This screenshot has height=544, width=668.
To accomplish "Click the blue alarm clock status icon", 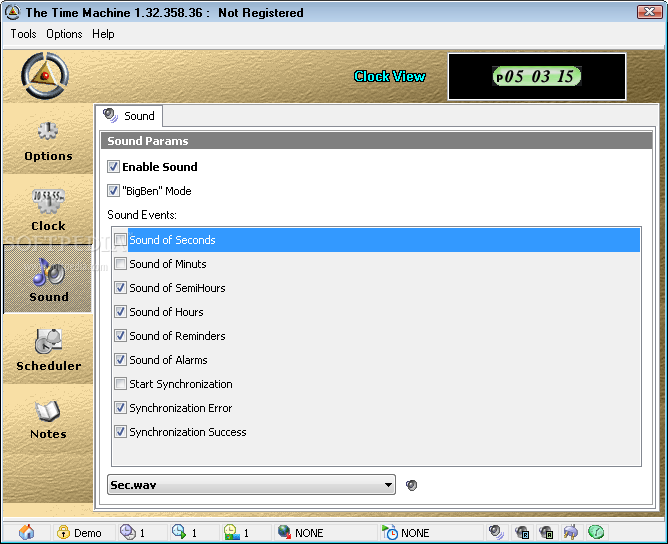I will tap(390, 532).
